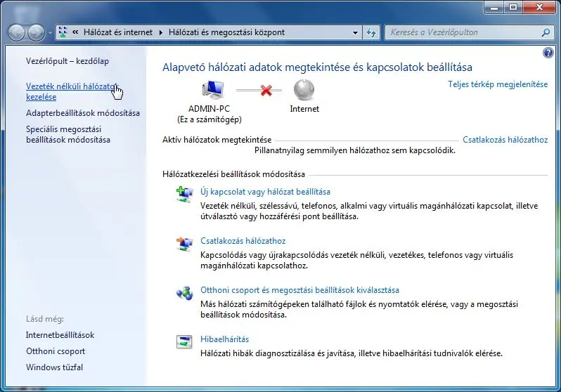Open Windows tűzfal under Lásd még
This screenshot has height=392, width=561.
(54, 367)
